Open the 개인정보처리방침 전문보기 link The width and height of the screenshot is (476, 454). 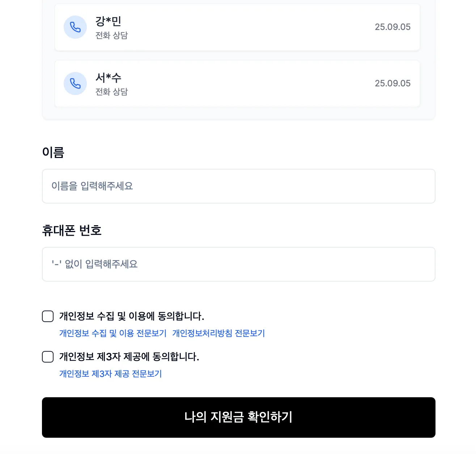[x=218, y=333]
